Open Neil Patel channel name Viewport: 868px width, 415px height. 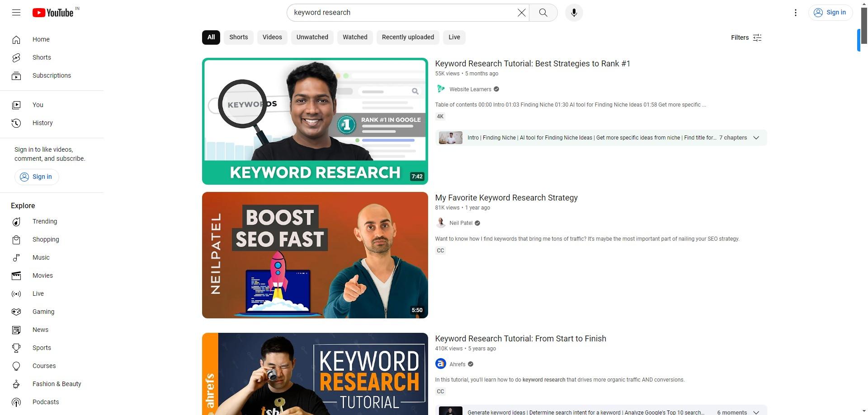click(x=461, y=223)
